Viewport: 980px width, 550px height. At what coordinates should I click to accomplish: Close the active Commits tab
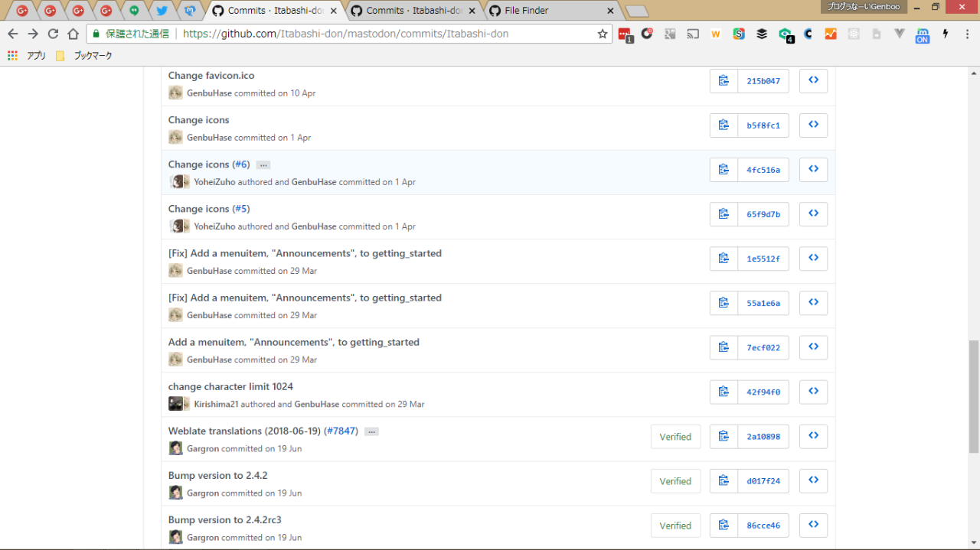click(333, 11)
